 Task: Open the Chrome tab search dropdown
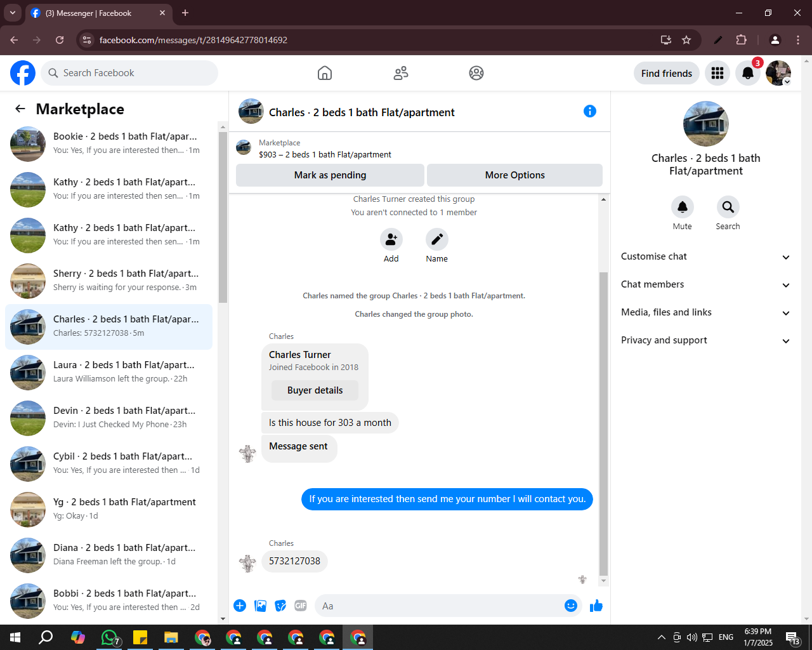pos(12,13)
